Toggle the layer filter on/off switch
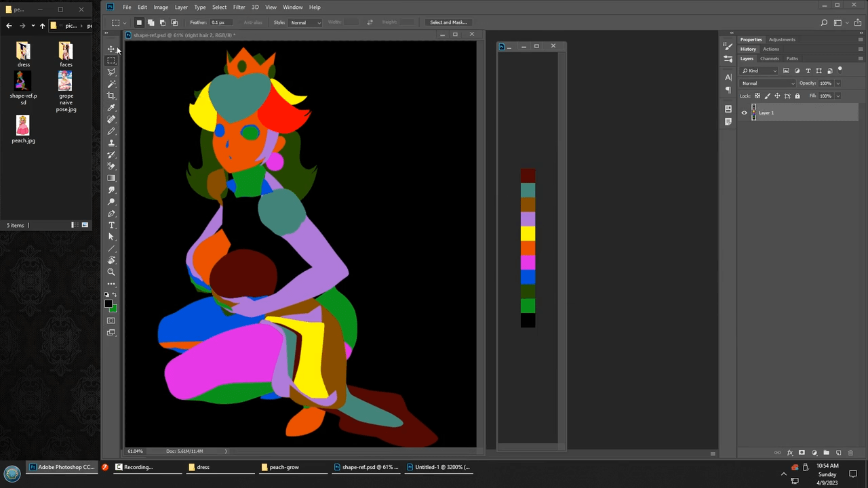This screenshot has height=488, width=868. (840, 69)
